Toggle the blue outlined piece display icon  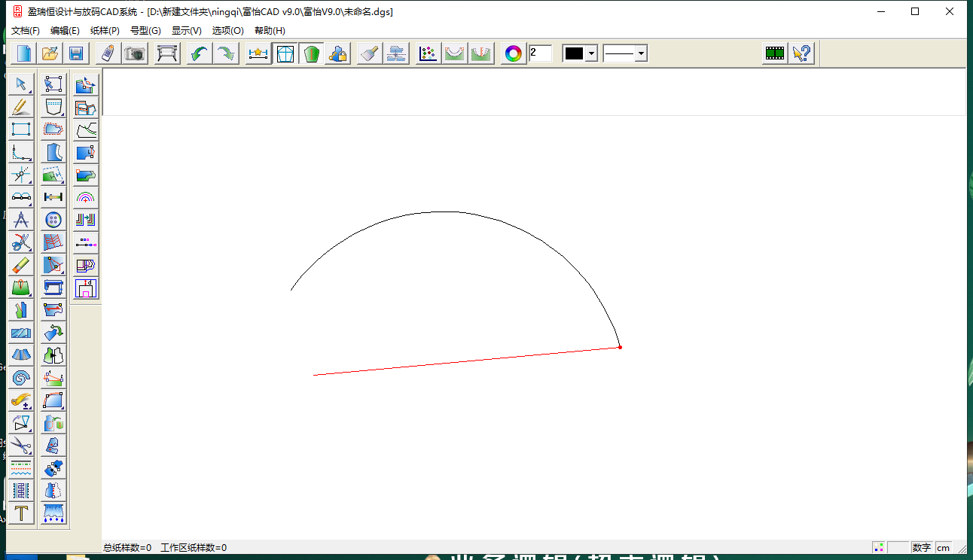coord(285,53)
